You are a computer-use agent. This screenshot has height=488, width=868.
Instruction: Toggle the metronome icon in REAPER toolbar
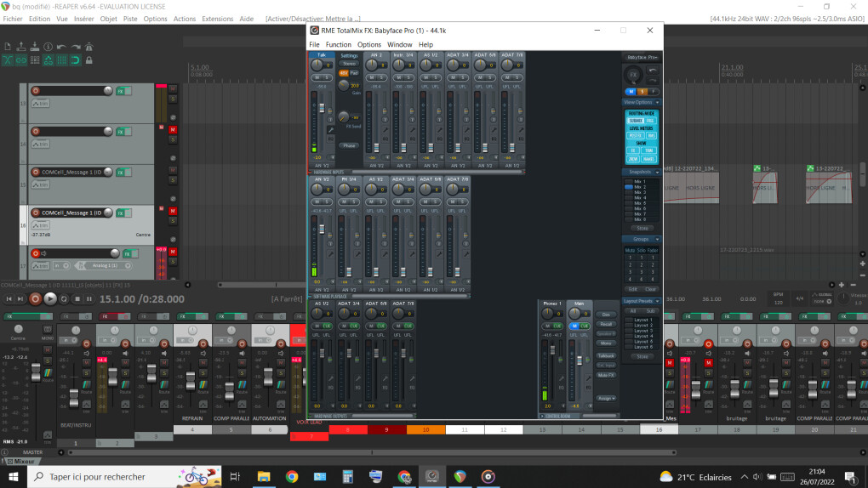click(89, 47)
